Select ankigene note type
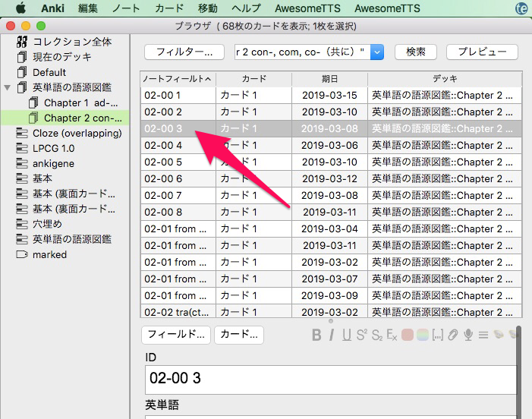This screenshot has width=532, height=419. coord(46,163)
